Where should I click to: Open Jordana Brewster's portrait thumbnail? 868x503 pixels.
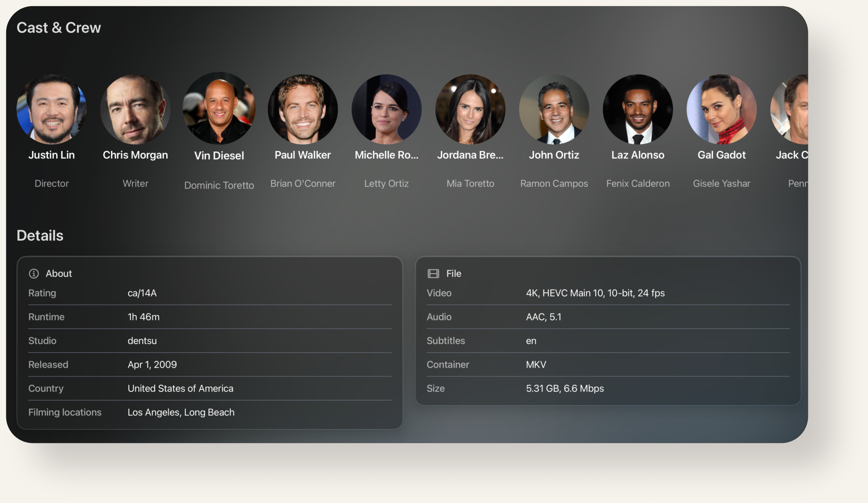(x=470, y=109)
